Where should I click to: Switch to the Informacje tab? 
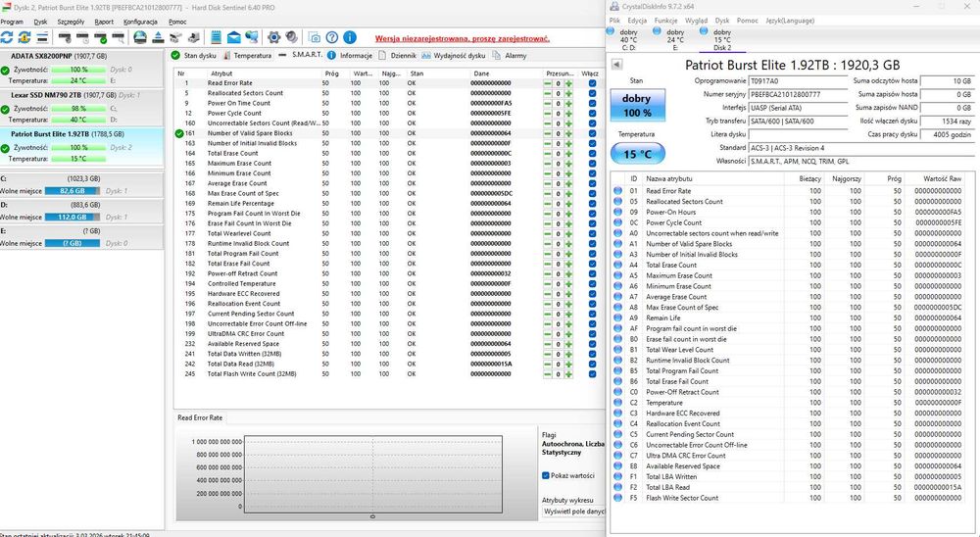350,56
